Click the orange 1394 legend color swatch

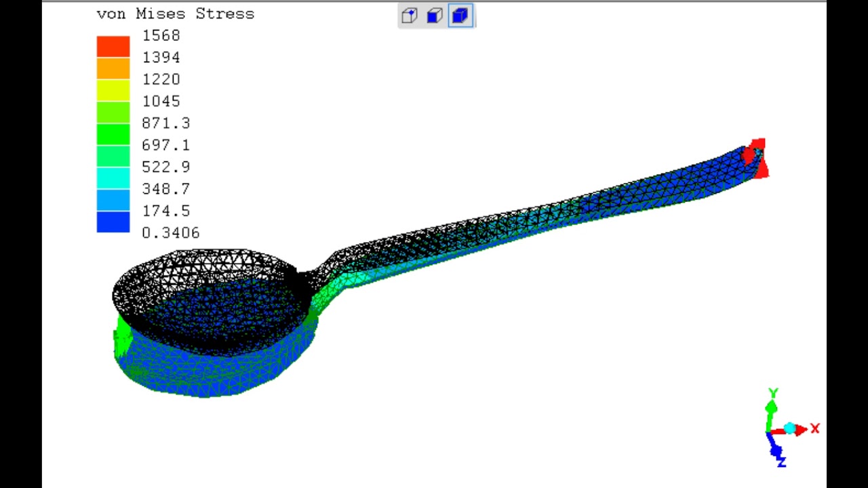point(113,68)
